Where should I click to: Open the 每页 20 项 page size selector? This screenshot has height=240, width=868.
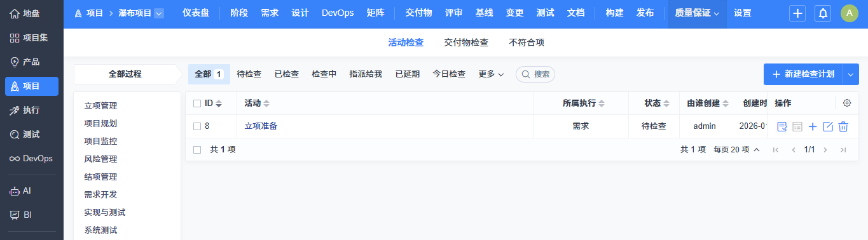point(736,150)
